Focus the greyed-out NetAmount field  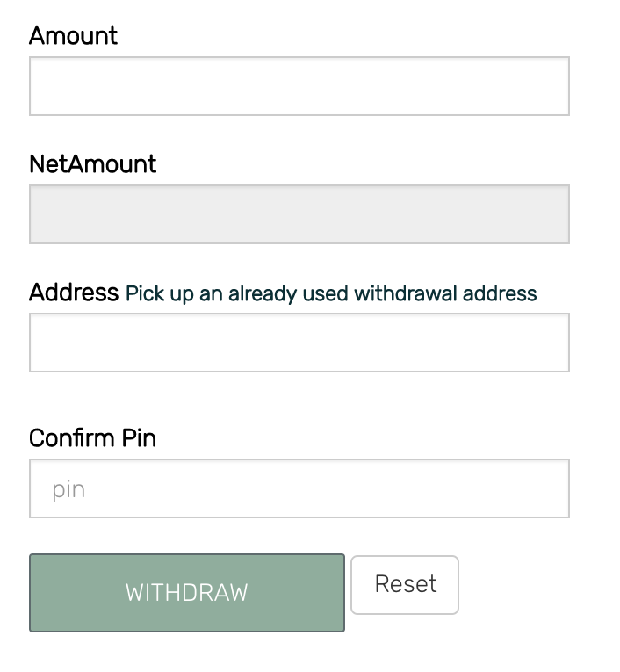click(x=299, y=214)
